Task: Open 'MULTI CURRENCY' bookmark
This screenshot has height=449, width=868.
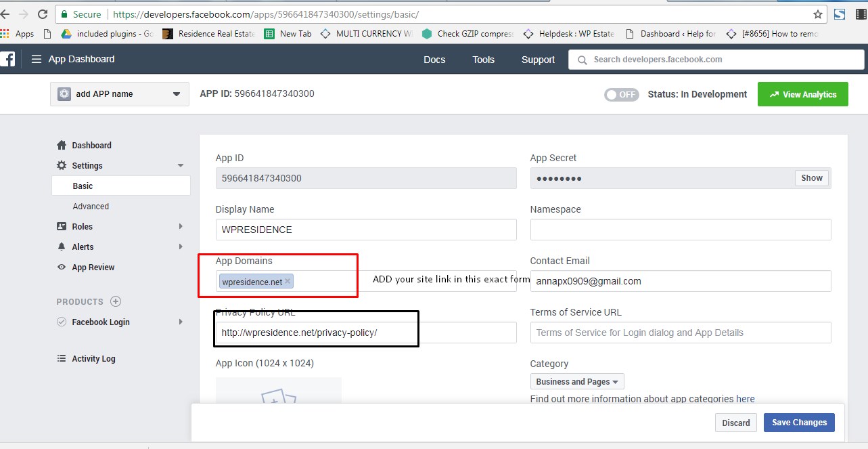Action: 366,33
